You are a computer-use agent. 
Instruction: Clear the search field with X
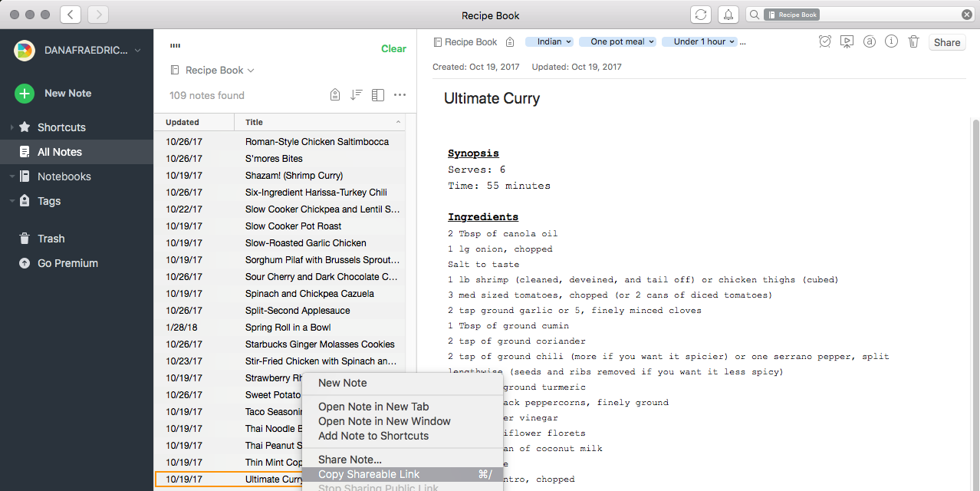(967, 15)
